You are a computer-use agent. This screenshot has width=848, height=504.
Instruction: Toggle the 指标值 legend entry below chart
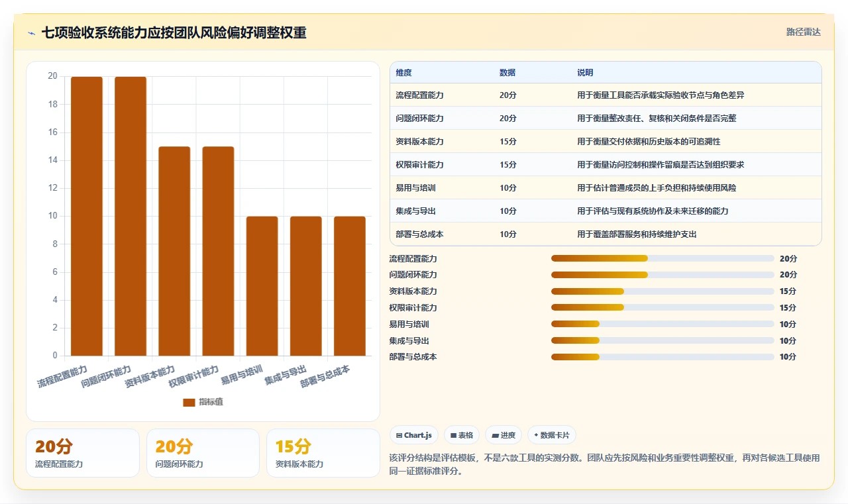[x=203, y=402]
